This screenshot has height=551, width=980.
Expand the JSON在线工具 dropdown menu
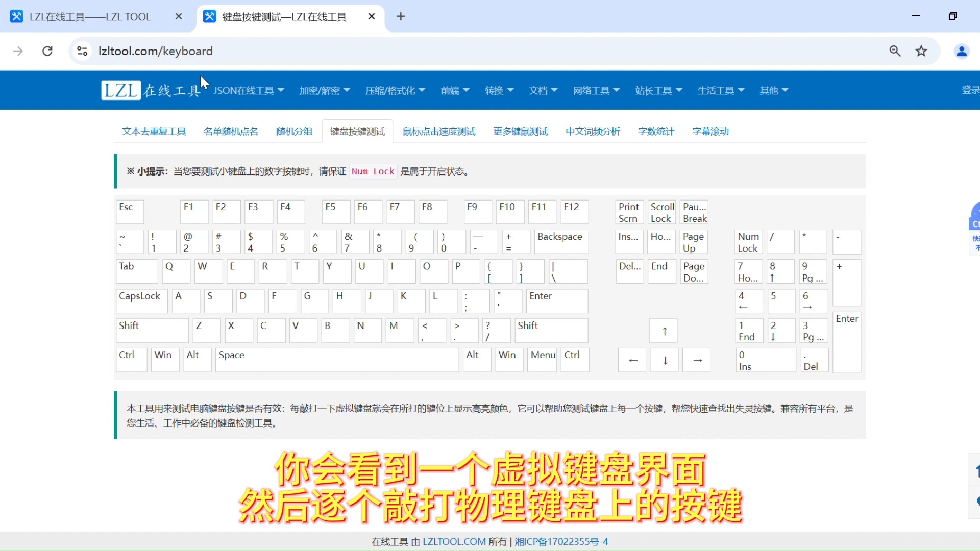pyautogui.click(x=249, y=90)
